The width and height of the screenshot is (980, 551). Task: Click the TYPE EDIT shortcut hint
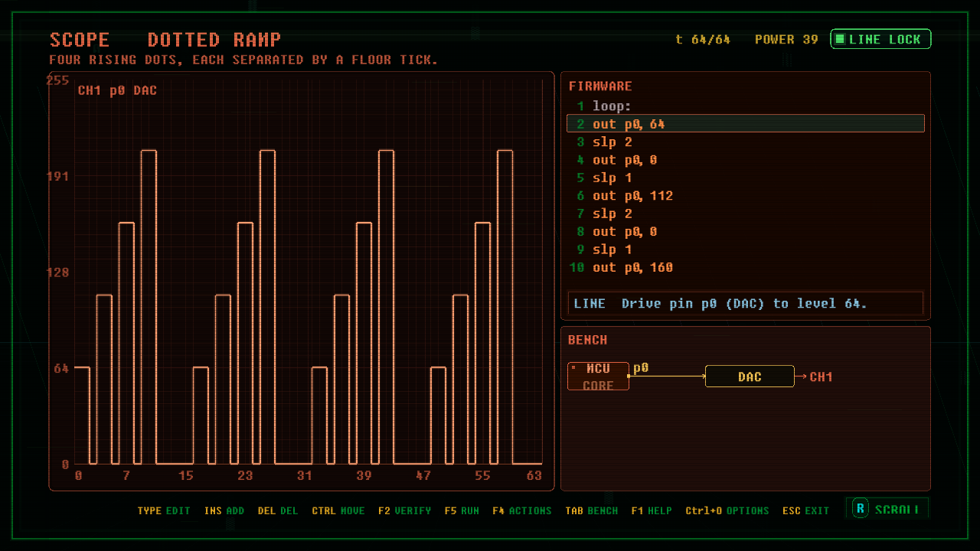point(164,510)
